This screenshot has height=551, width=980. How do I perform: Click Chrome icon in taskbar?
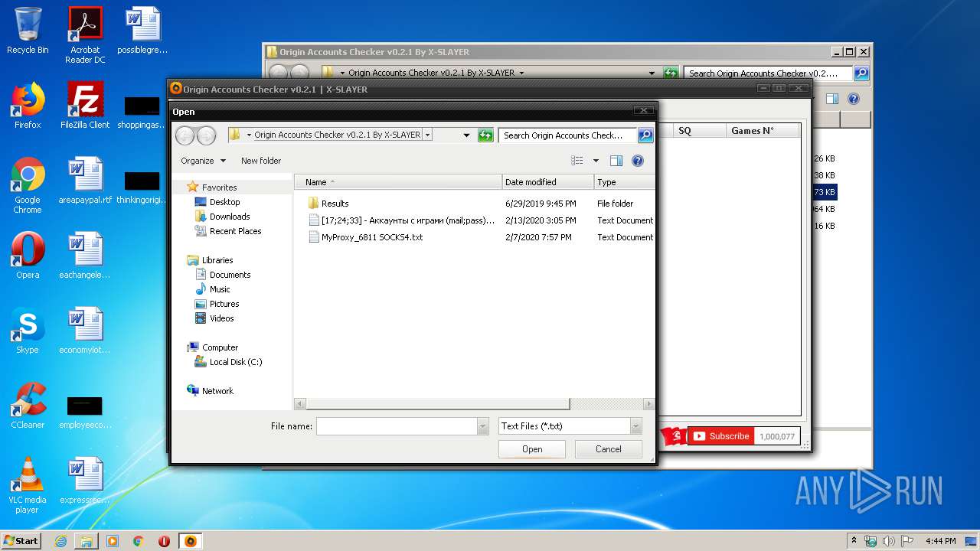point(139,541)
